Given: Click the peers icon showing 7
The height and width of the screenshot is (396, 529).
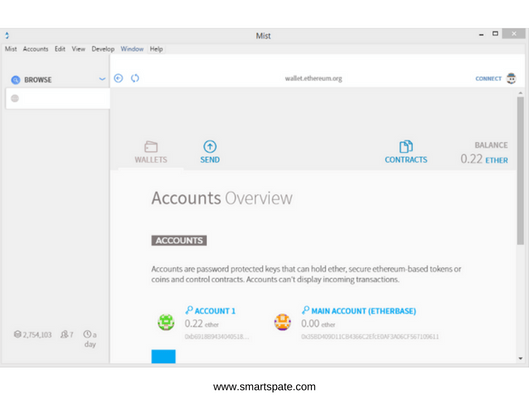Looking at the screenshot, I should 64,334.
